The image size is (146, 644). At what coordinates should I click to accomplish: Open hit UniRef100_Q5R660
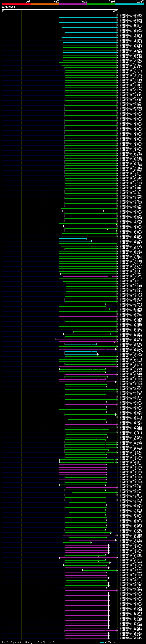pos(131,633)
